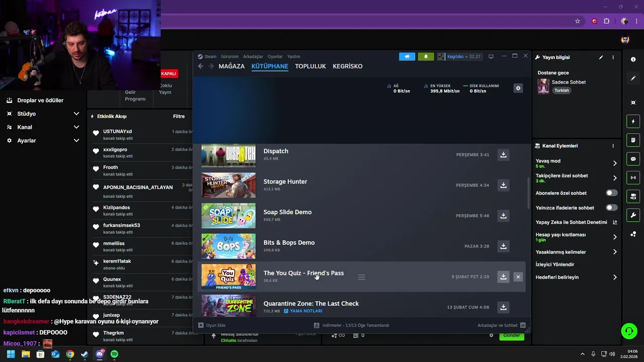Open Steam notifications bell
Screen dimensions: 644x362
click(x=426, y=56)
